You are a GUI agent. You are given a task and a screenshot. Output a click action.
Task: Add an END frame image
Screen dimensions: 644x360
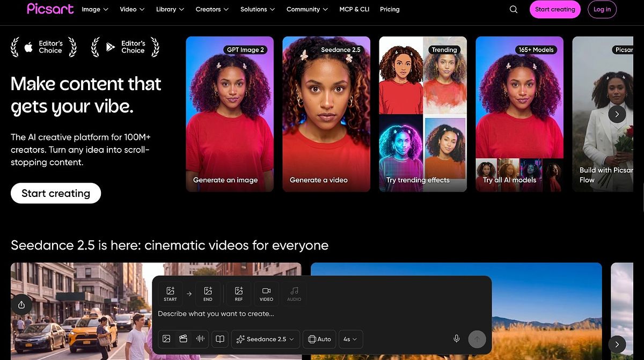208,294
